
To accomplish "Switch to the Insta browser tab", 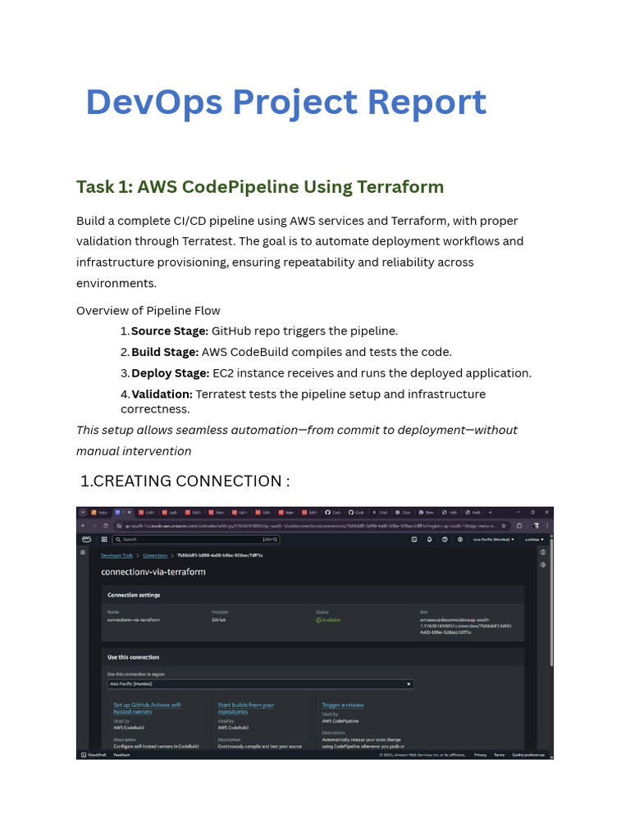I will pos(99,513).
